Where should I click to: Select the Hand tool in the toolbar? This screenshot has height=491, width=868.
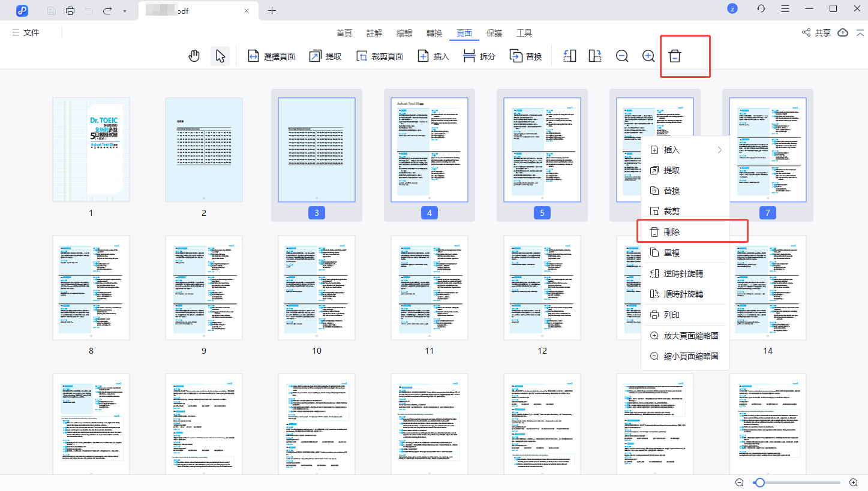click(x=194, y=55)
